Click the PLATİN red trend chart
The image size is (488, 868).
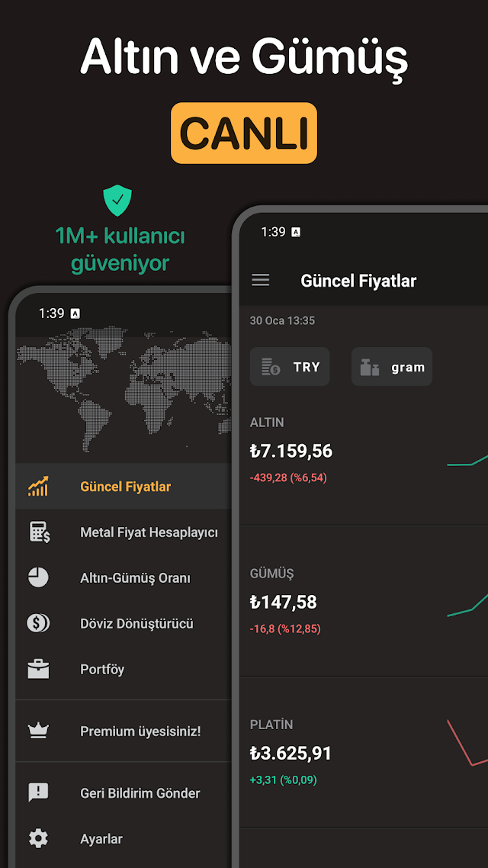pos(467,743)
